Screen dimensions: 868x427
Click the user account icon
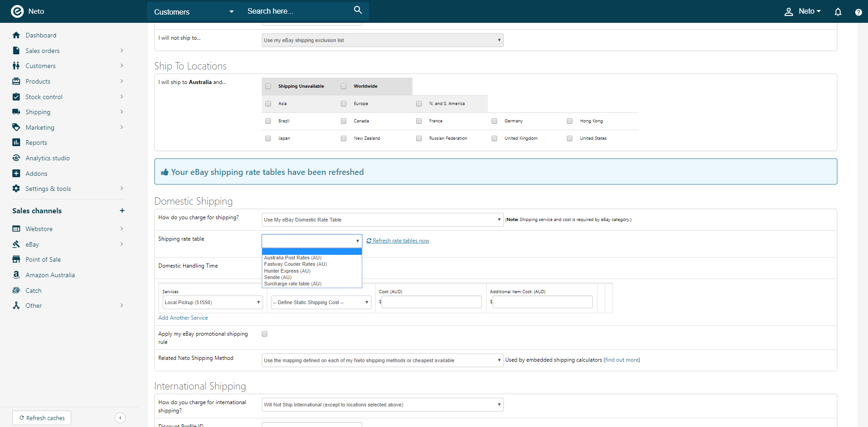click(789, 12)
